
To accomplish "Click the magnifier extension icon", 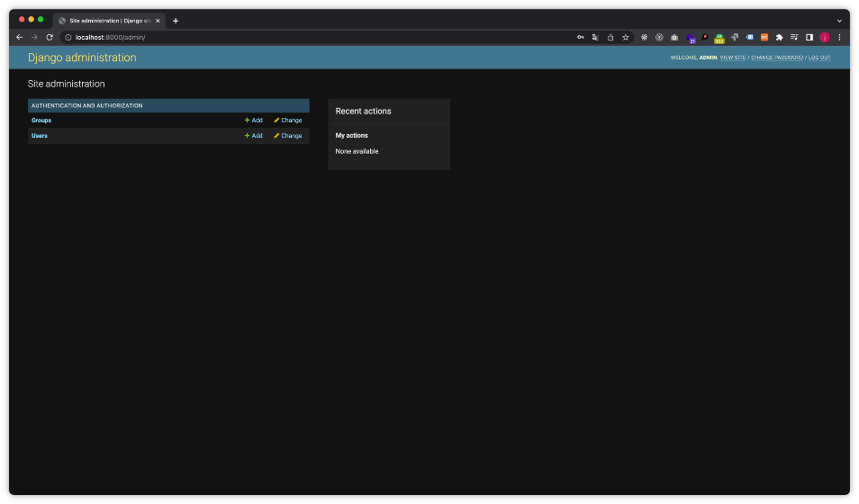I will (x=704, y=37).
